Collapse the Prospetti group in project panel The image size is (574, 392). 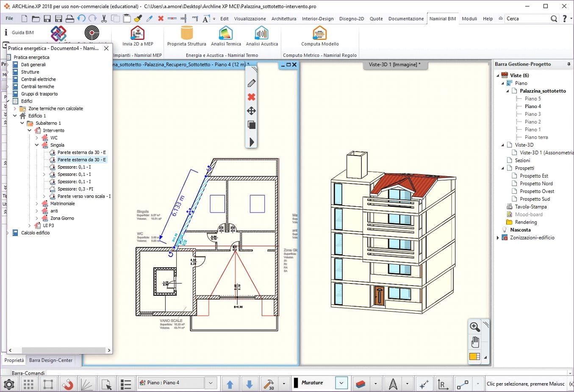(x=503, y=168)
